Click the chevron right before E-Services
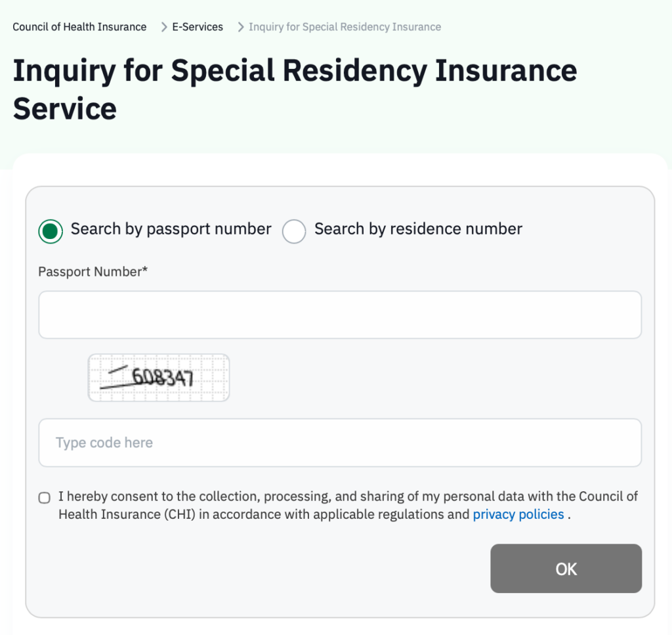Image resolution: width=672 pixels, height=635 pixels. click(163, 27)
